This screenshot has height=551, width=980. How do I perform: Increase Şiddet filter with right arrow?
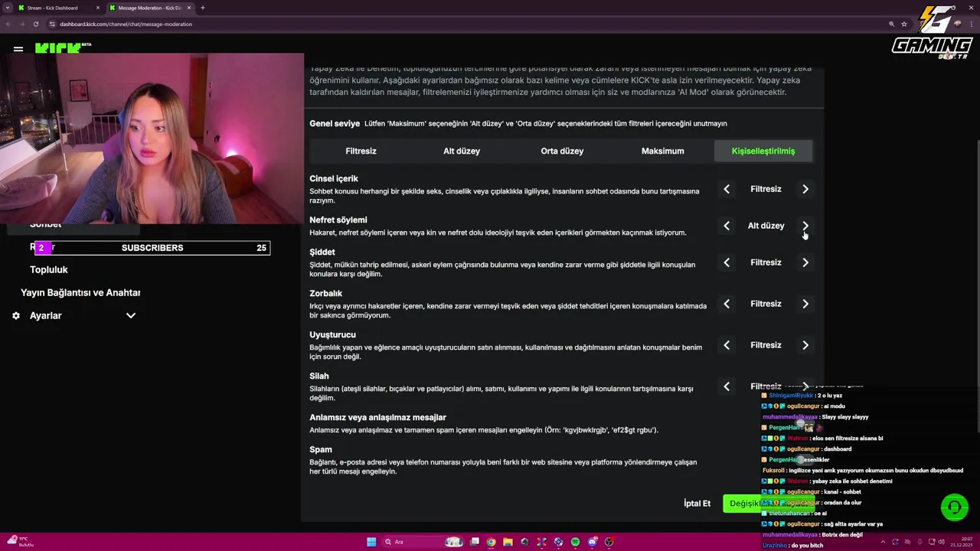805,262
